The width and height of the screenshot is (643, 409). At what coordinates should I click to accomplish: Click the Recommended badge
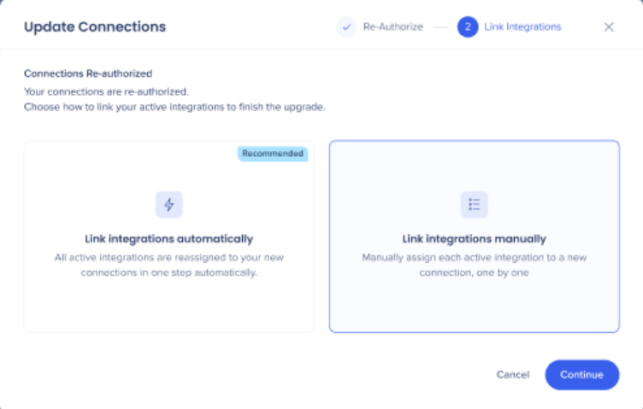coord(273,154)
